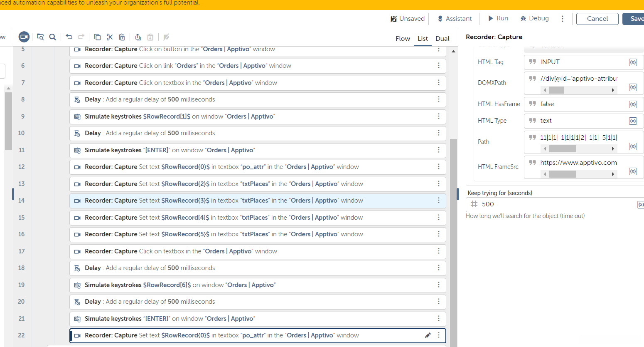Screen dimensions: 644x347
Task: Click the Cancel button
Action: coord(597,19)
